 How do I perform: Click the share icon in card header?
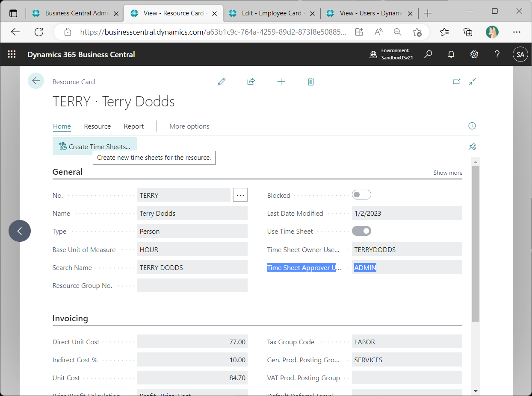pos(251,82)
